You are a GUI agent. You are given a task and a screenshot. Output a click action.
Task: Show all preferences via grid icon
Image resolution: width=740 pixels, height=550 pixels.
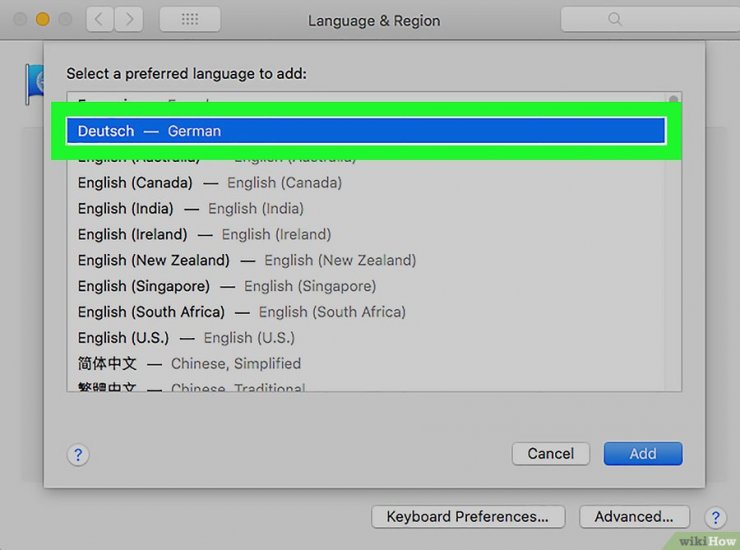[x=190, y=19]
